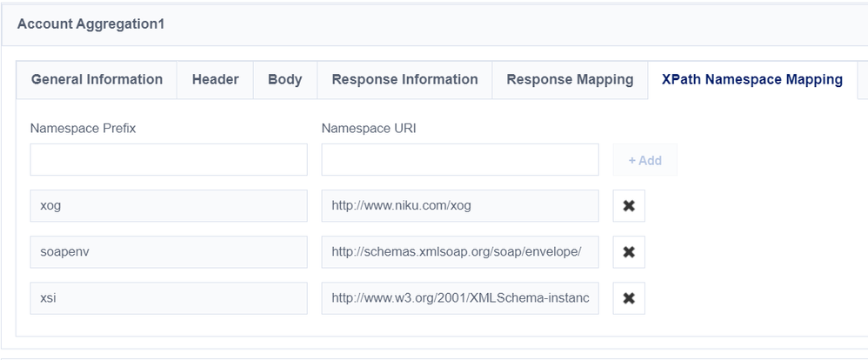Click the soapenv prefix field
This screenshot has height=360, width=868.
tap(169, 252)
